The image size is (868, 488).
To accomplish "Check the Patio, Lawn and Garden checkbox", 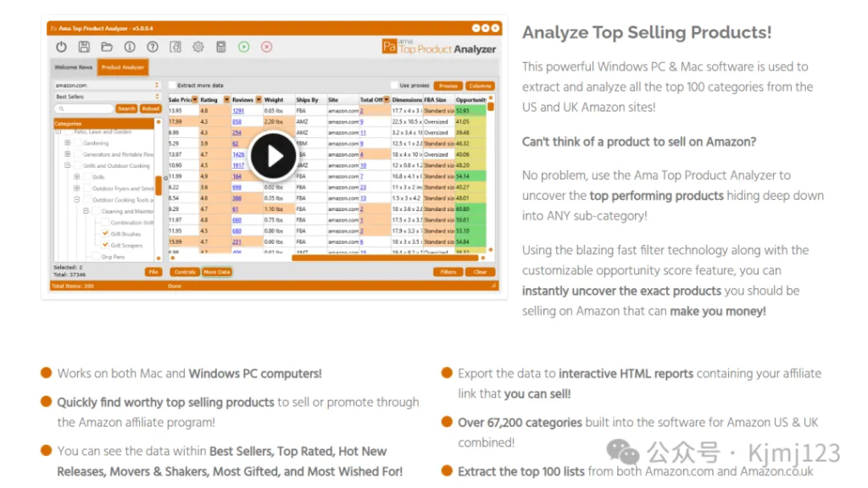I will 69,132.
